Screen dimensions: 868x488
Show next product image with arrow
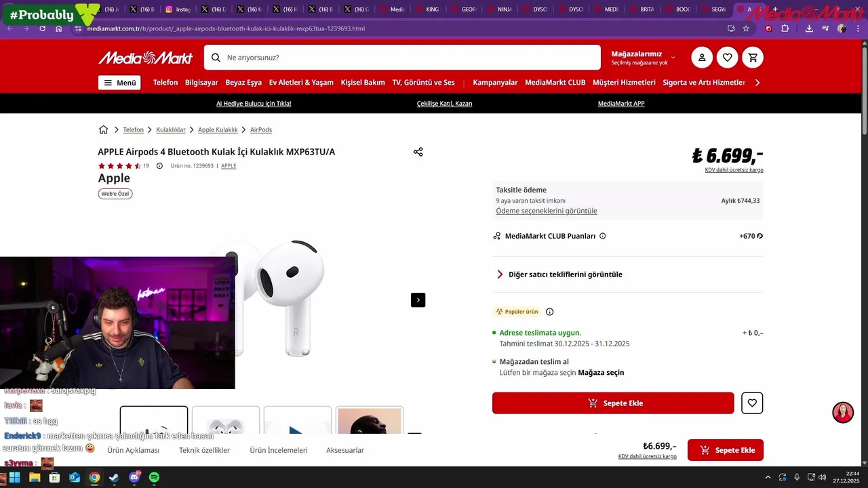418,300
